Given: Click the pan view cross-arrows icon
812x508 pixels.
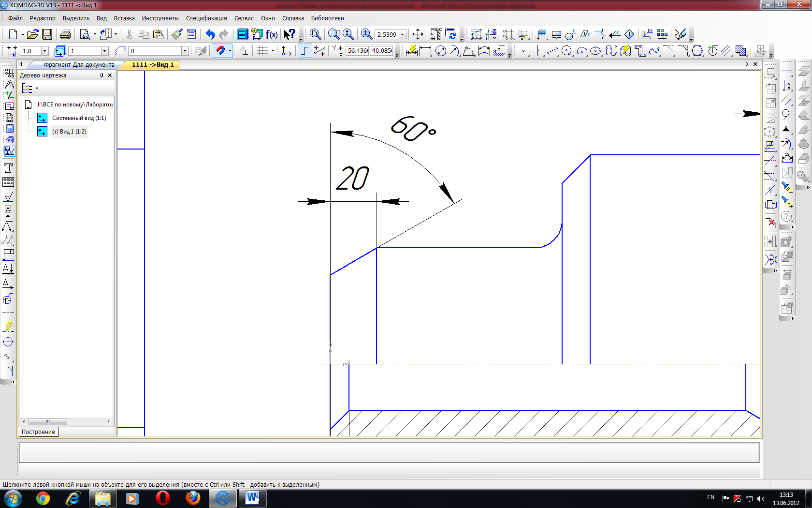Looking at the screenshot, I should [x=418, y=34].
